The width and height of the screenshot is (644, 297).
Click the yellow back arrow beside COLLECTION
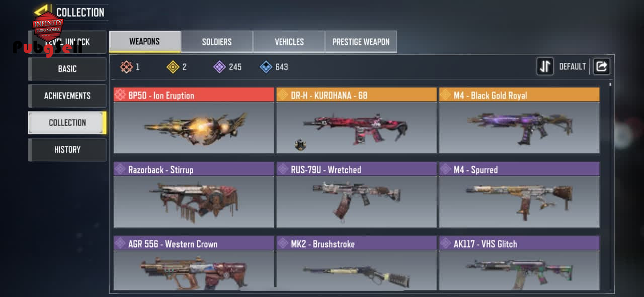pos(43,11)
